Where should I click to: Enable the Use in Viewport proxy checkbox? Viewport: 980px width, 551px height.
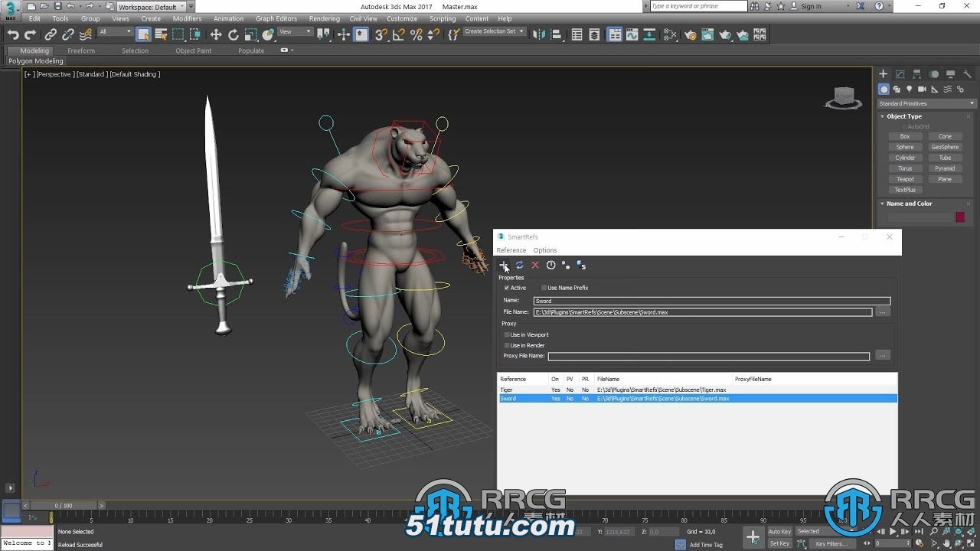507,334
